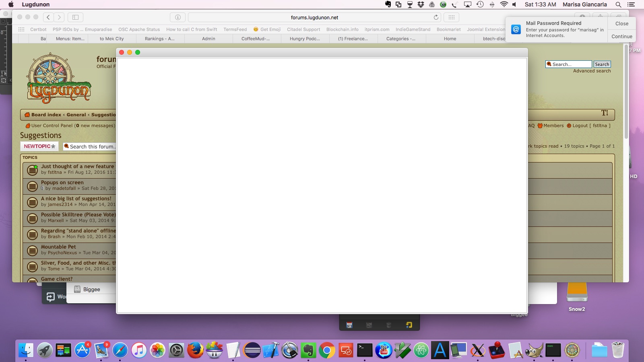Launch Google Chrome from the Dock
Screen dimensions: 644x362
[327, 350]
